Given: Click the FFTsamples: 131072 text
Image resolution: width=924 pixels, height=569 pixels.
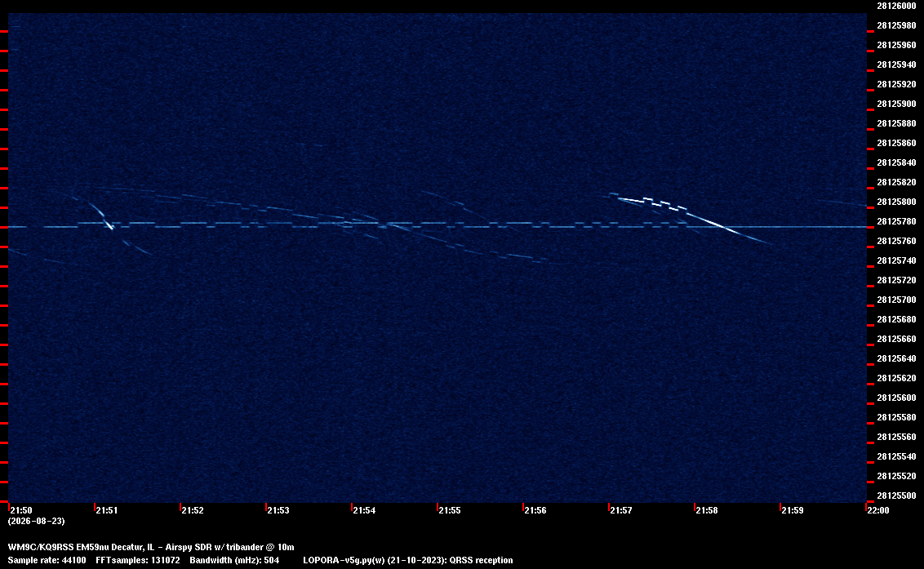Looking at the screenshot, I should pyautogui.click(x=138, y=560).
